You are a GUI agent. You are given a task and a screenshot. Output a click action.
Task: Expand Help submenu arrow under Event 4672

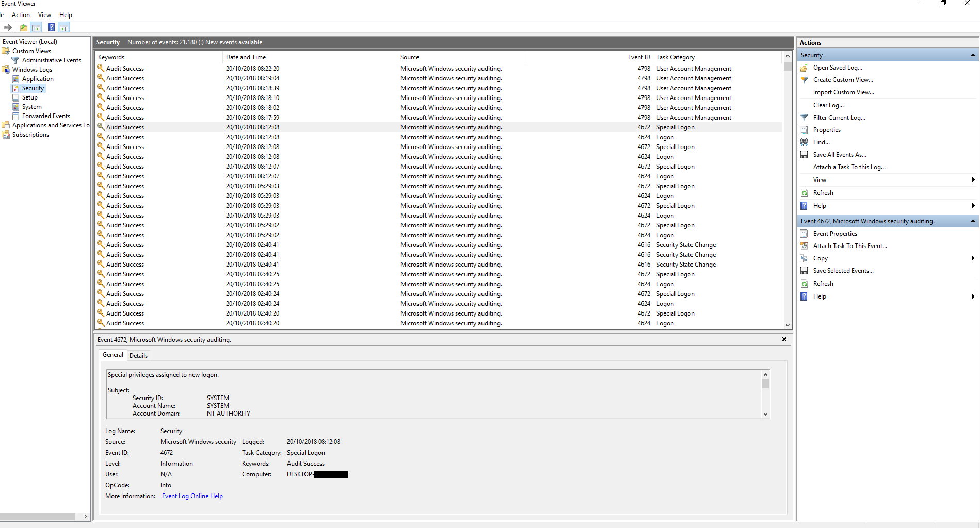973,296
